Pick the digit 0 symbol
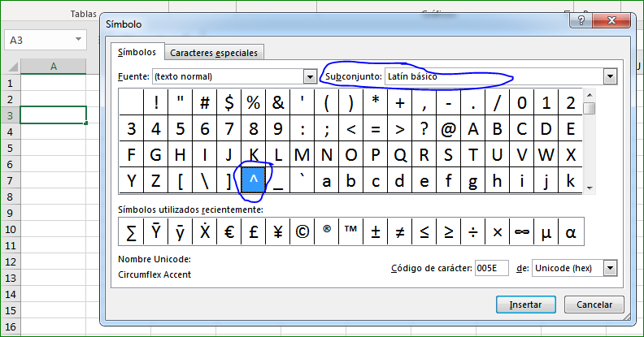Viewport: 644px width, 337px height. click(521, 102)
